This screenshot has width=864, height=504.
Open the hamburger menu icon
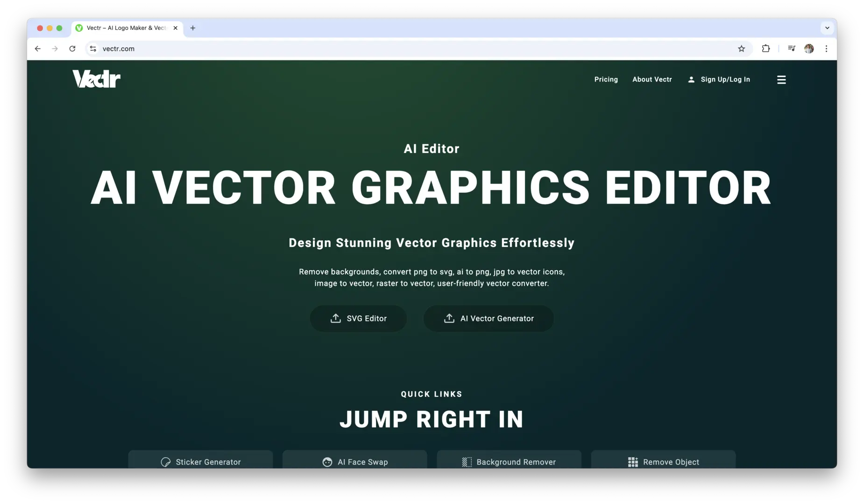781,80
